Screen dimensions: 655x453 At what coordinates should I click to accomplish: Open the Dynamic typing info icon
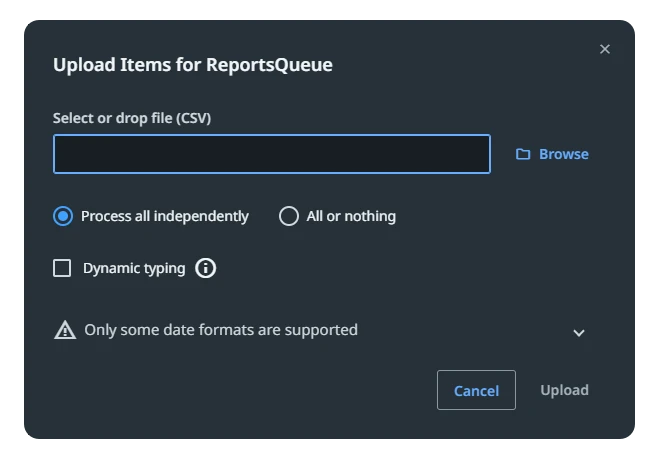205,268
